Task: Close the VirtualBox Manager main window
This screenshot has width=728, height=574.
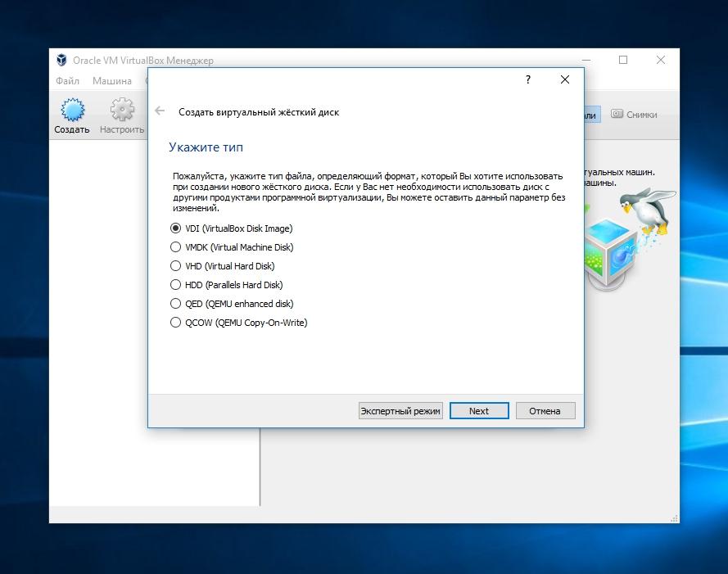Action: [661, 60]
